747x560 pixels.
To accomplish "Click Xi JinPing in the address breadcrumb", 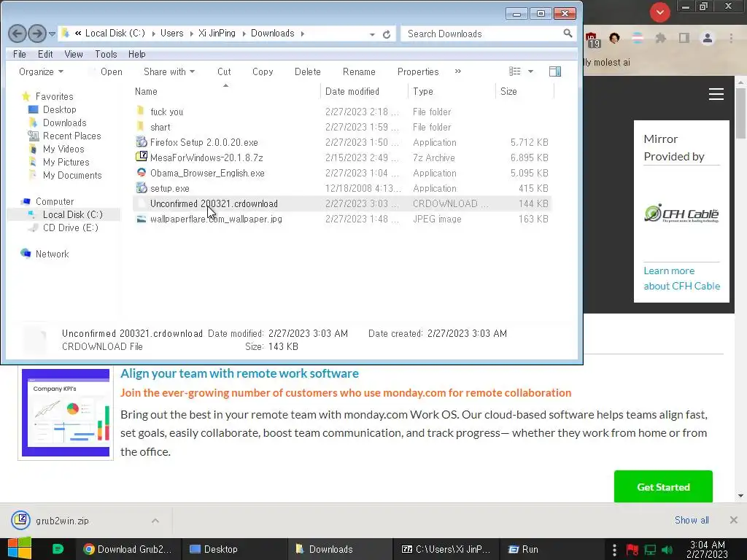I will pyautogui.click(x=217, y=34).
